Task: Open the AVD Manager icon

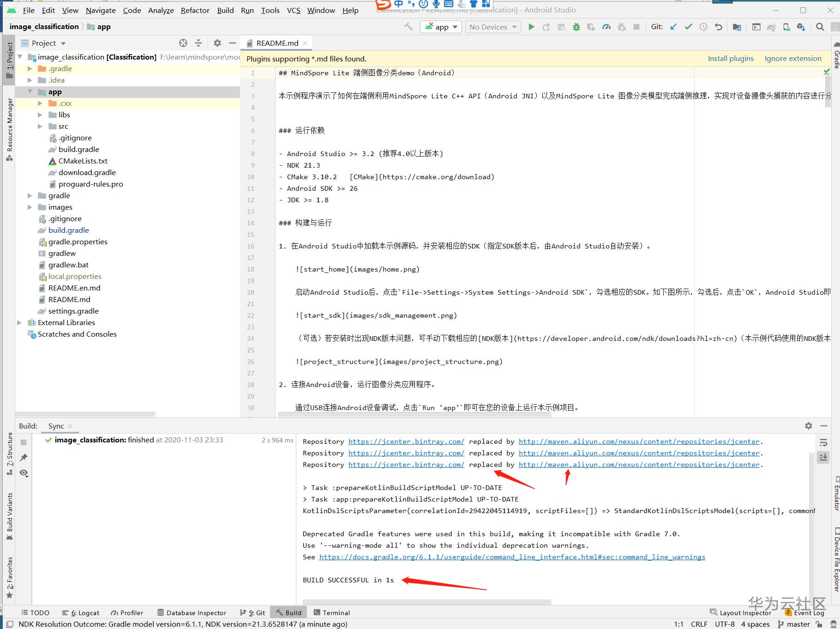Action: coord(786,27)
